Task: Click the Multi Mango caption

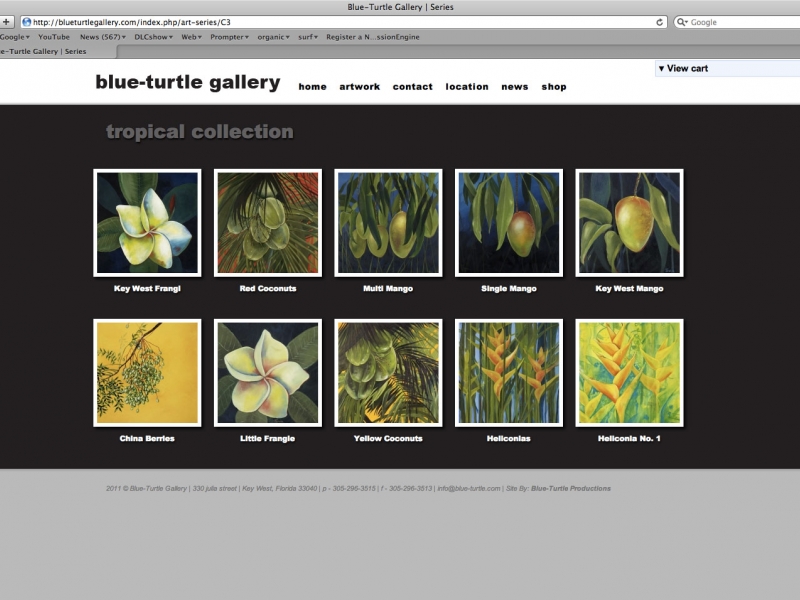Action: [388, 289]
